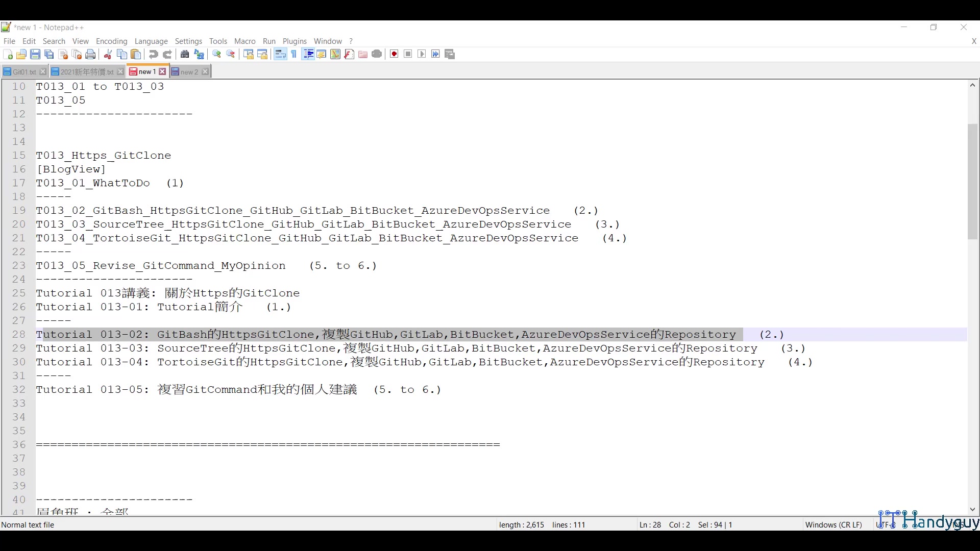Click the Zoom In toolbar icon
Viewport: 980px width, 551px height.
[216, 54]
